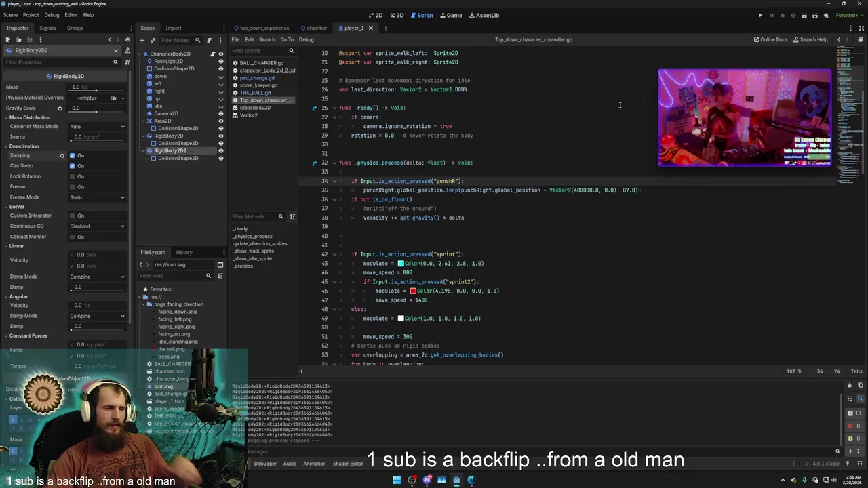
Task: Open Linear Damp Mode dropdown
Action: tap(97, 277)
